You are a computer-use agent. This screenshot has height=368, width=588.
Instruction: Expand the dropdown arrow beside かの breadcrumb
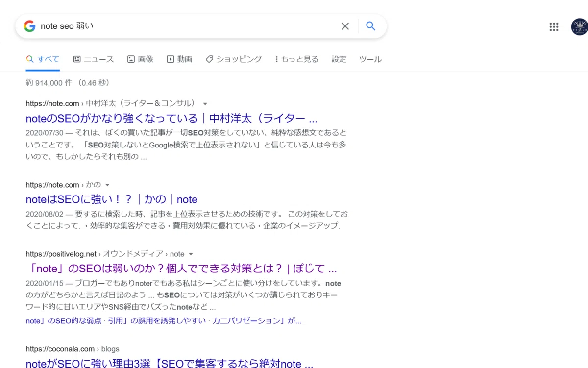tap(107, 185)
